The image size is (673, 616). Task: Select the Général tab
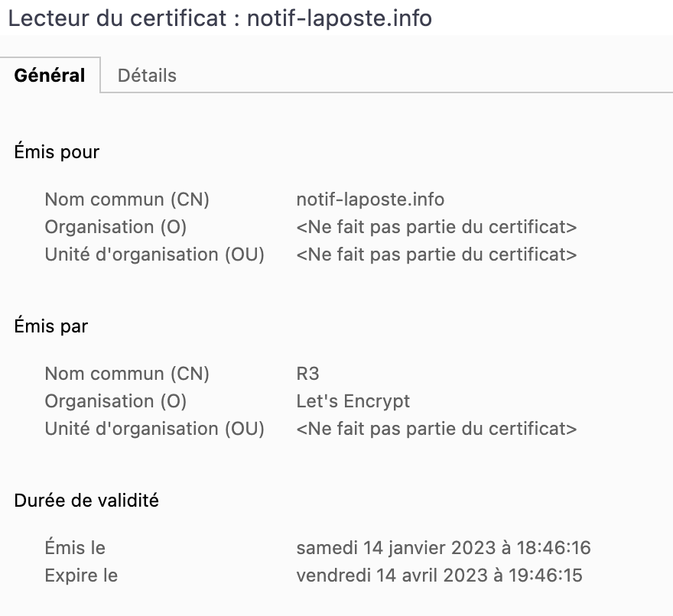(50, 76)
